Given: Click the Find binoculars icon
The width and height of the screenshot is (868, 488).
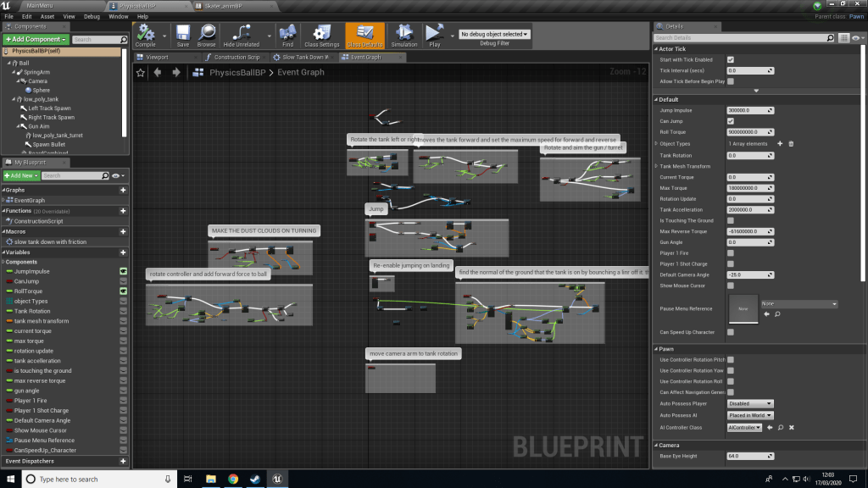Looking at the screenshot, I should pos(288,34).
